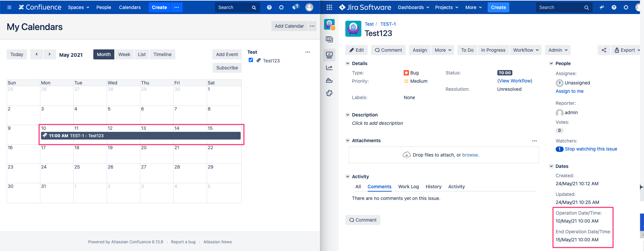Open the Jira sidebar reports chart icon

(329, 68)
